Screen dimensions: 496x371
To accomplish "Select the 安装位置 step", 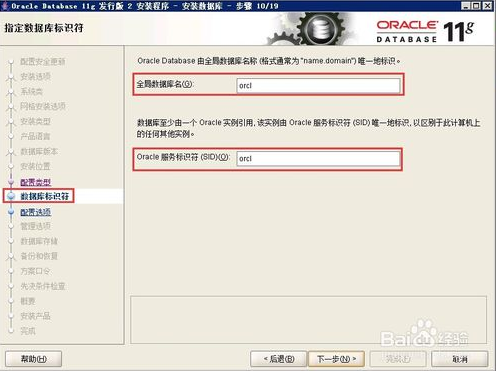I will (35, 166).
